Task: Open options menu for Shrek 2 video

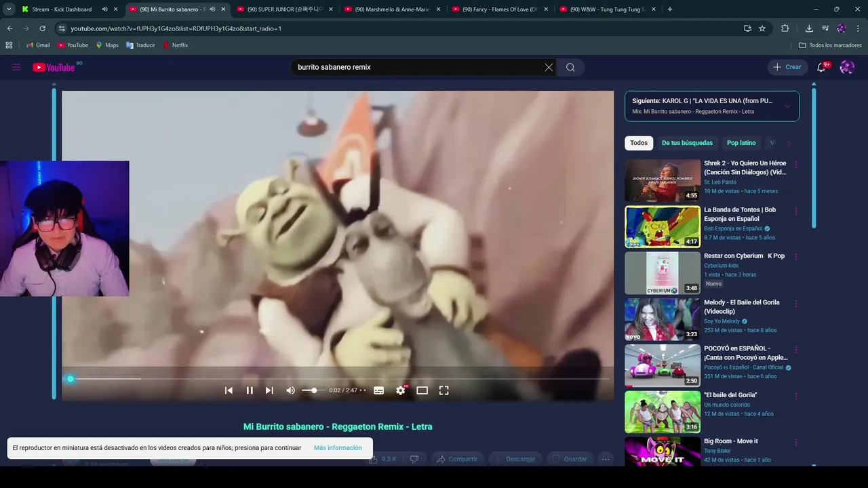Action: click(796, 164)
